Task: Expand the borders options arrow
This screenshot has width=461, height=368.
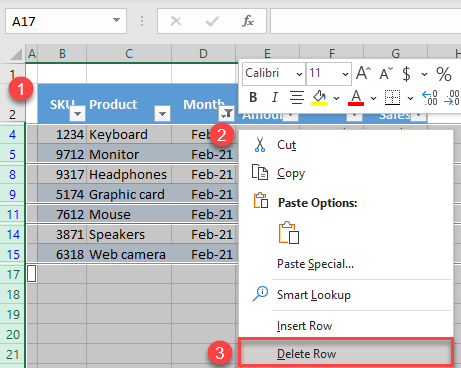Action: (410, 98)
